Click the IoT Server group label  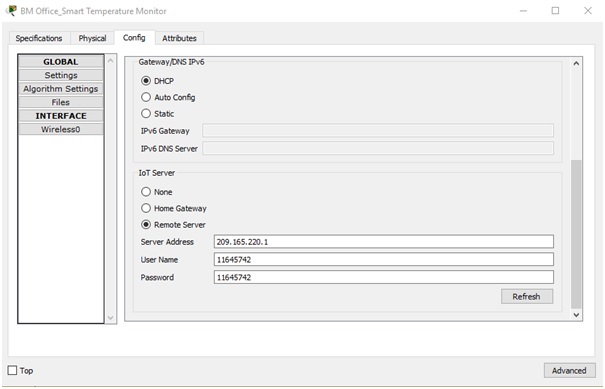point(157,173)
